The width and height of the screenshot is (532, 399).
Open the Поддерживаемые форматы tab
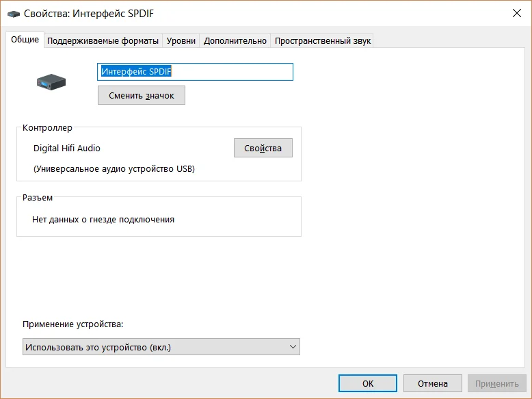point(103,41)
